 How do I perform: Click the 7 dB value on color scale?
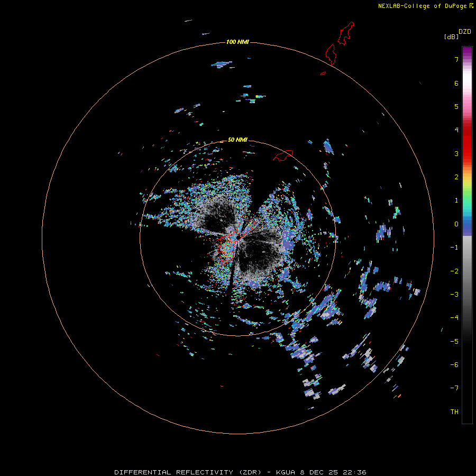click(x=456, y=59)
